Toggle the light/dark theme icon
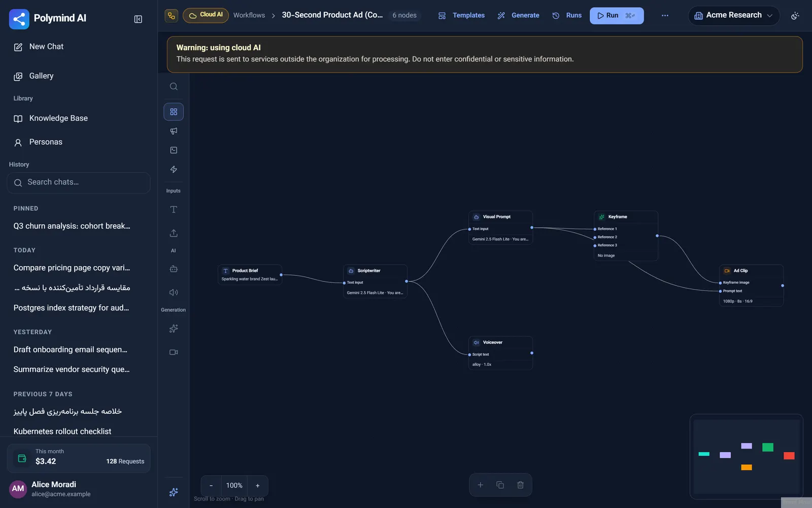Viewport: 812px width, 508px height. pos(795,16)
